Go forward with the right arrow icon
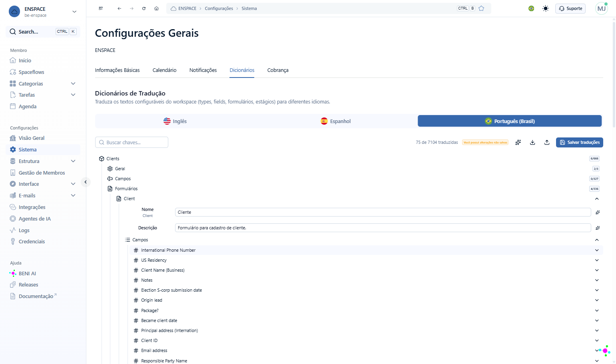 pos(132,8)
